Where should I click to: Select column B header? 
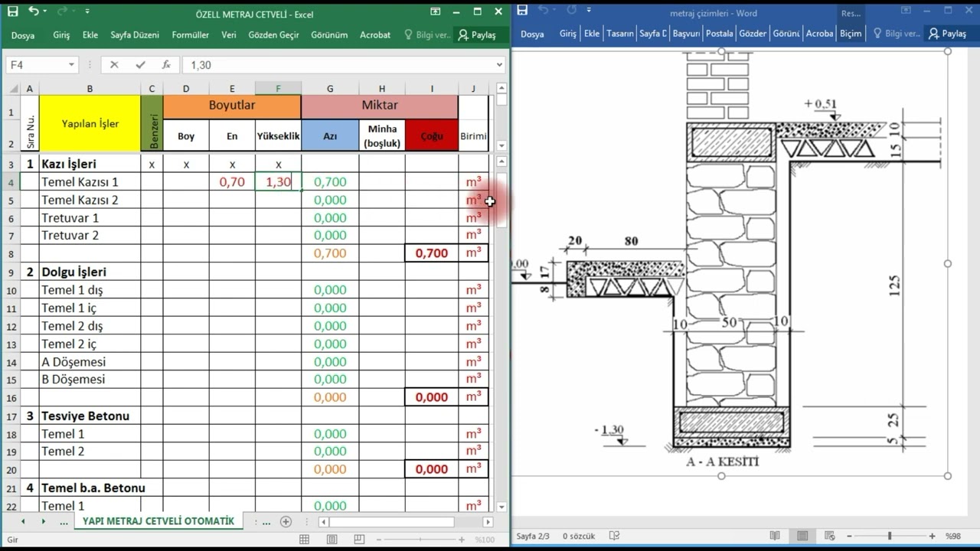[90, 89]
